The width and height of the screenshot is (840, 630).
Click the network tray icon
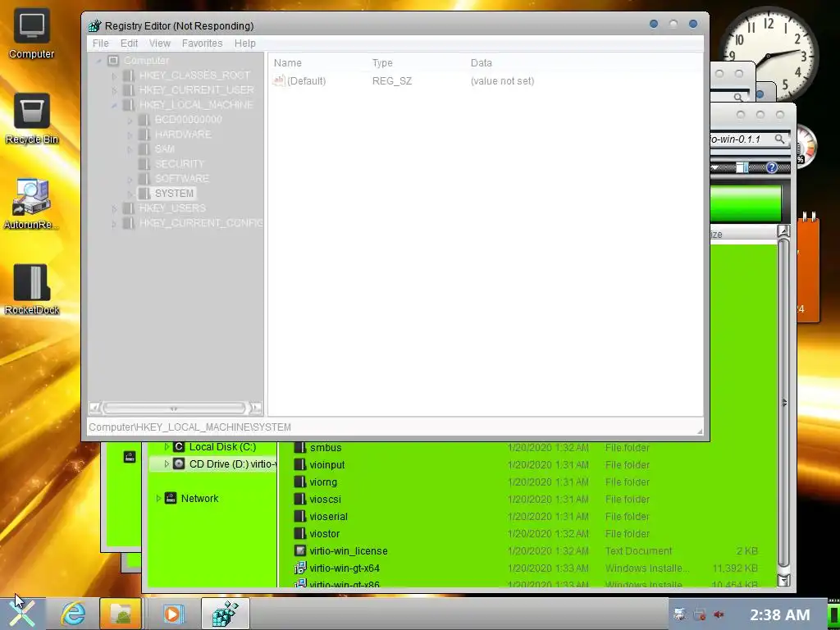pyautogui.click(x=700, y=614)
